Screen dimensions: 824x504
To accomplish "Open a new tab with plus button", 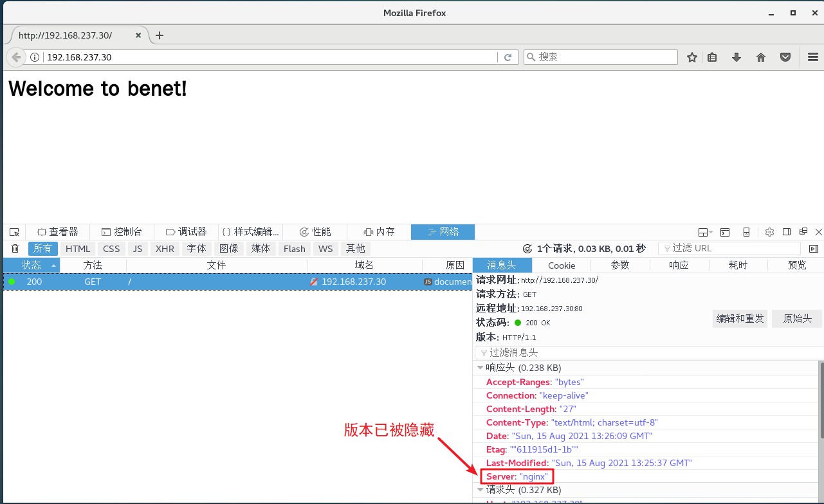I will (160, 35).
